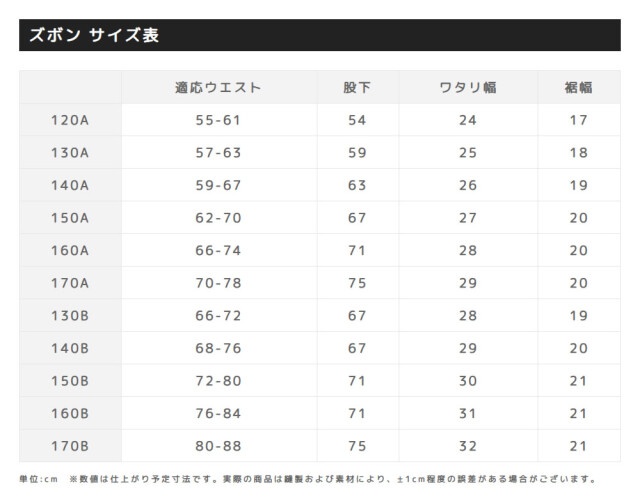Click the 55-61 waist range cell
The image size is (640, 496).
tap(218, 120)
